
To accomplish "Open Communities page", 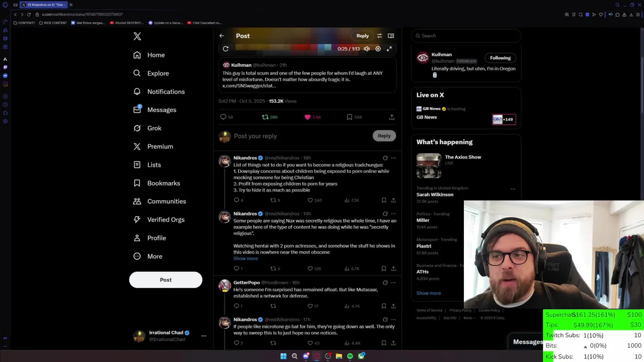I will click(159, 201).
